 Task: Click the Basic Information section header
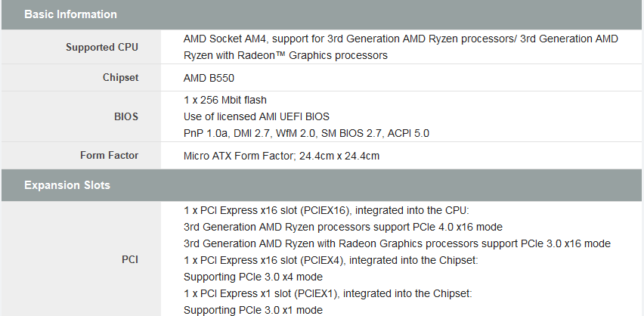point(71,14)
